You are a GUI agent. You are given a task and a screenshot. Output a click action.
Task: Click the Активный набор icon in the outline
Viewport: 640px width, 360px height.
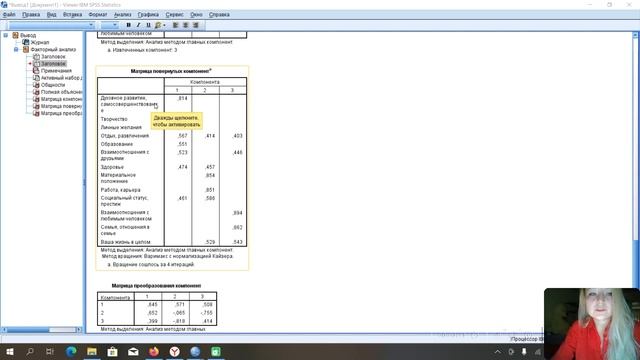pyautogui.click(x=36, y=78)
